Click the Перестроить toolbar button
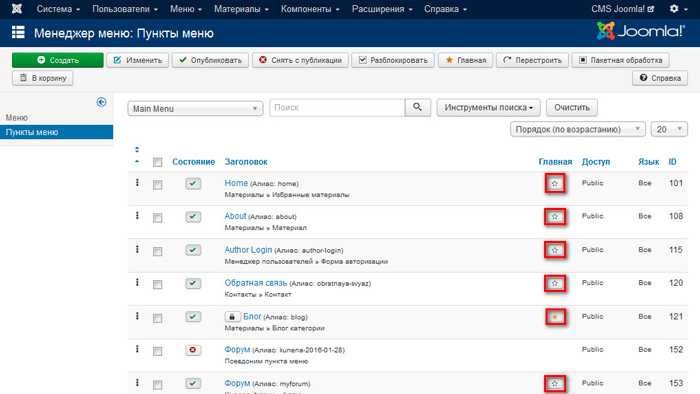The image size is (700, 394). (532, 60)
